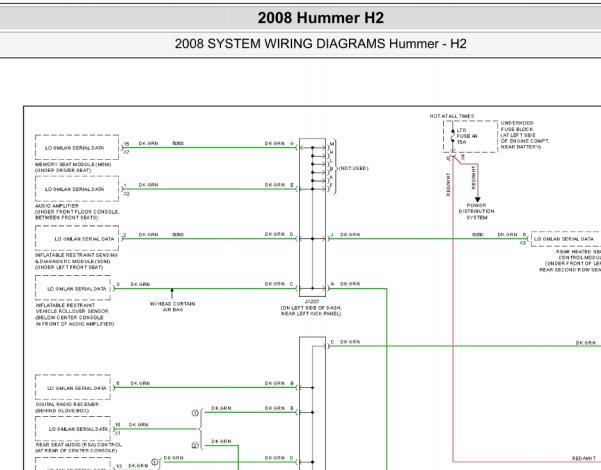Select the Inflatable Restraint Sensing & Diagnostic Module caption

click(76, 261)
